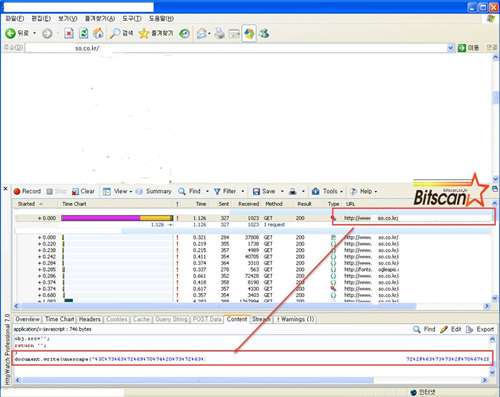Click the IE toolbar printer icon
This screenshot has width=500, height=397.
(x=219, y=34)
